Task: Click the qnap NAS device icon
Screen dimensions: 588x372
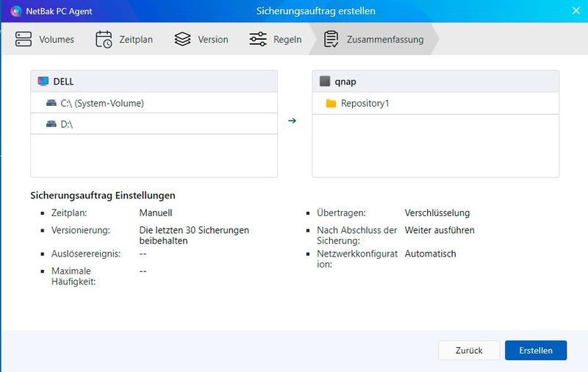Action: tap(325, 81)
